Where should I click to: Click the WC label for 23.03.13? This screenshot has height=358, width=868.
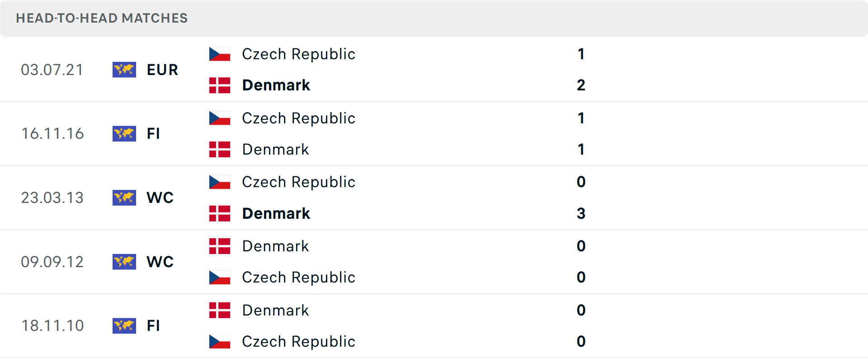coord(160,198)
